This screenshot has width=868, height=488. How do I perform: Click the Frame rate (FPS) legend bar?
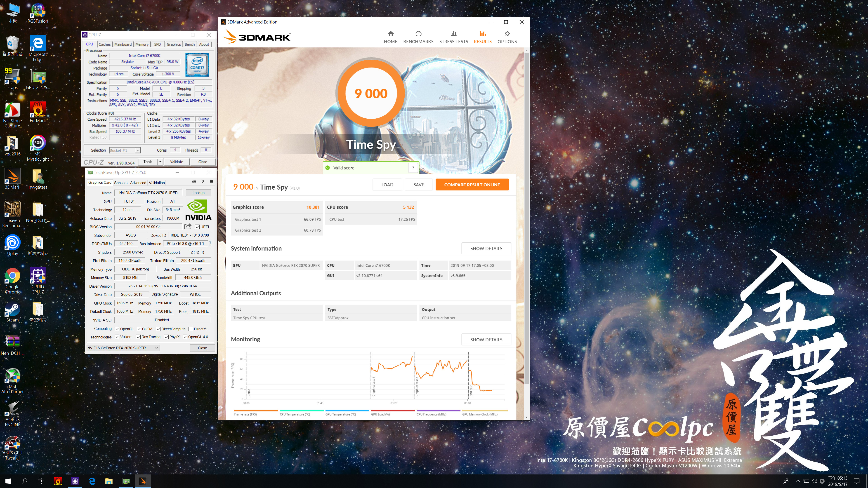pyautogui.click(x=256, y=411)
